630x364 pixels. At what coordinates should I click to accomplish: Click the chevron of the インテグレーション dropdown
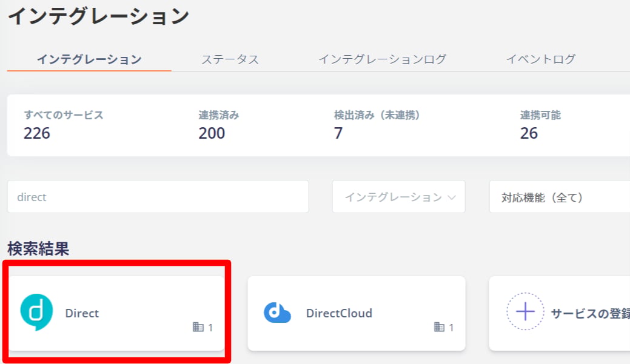[452, 197]
